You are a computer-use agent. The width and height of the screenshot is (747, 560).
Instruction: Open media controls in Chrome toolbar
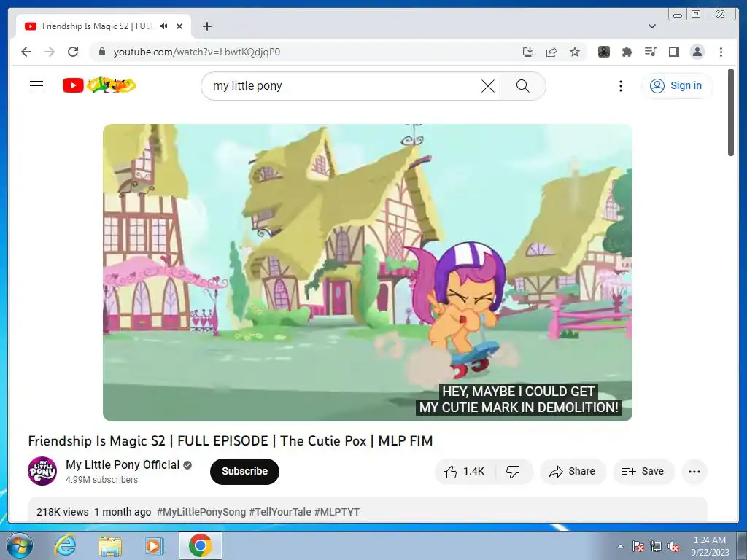[650, 52]
